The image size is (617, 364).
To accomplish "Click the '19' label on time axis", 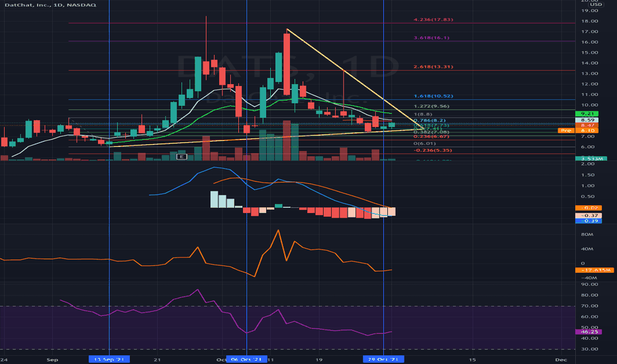I will pyautogui.click(x=318, y=359).
